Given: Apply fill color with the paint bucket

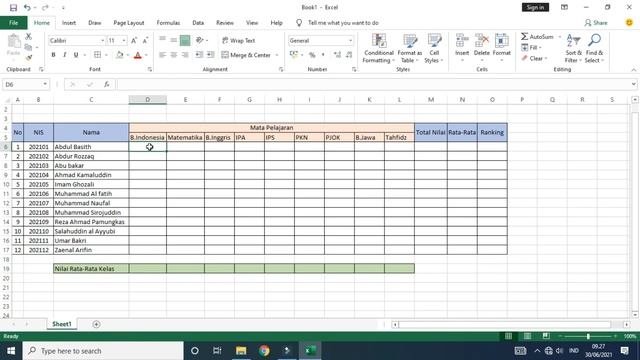Looking at the screenshot, I should point(120,55).
